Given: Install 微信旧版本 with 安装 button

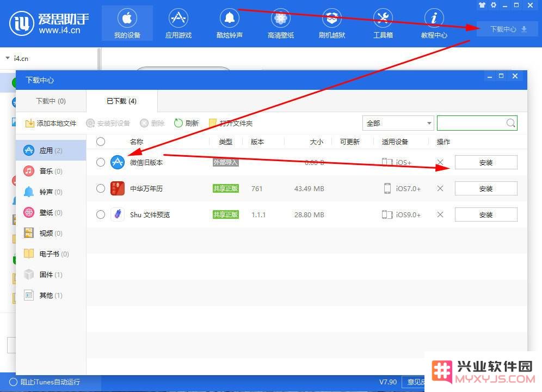Looking at the screenshot, I should click(x=486, y=163).
